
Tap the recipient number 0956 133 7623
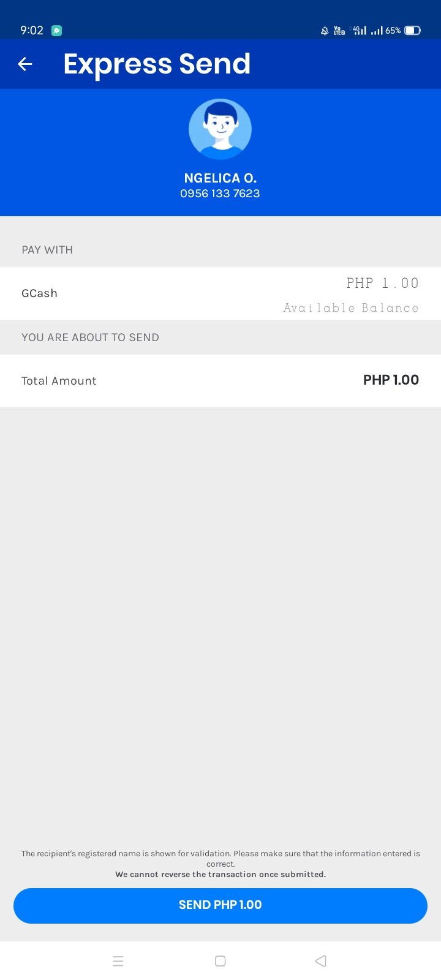[220, 194]
